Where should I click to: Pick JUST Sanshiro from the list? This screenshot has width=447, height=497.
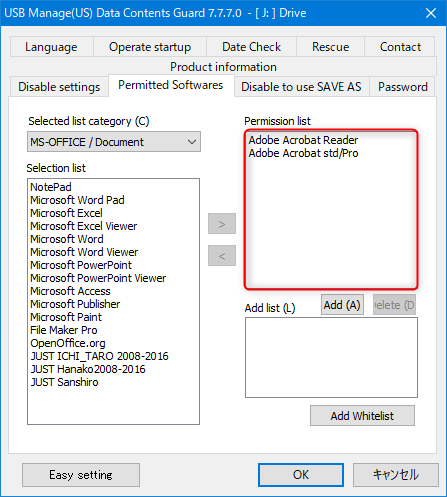(64, 382)
